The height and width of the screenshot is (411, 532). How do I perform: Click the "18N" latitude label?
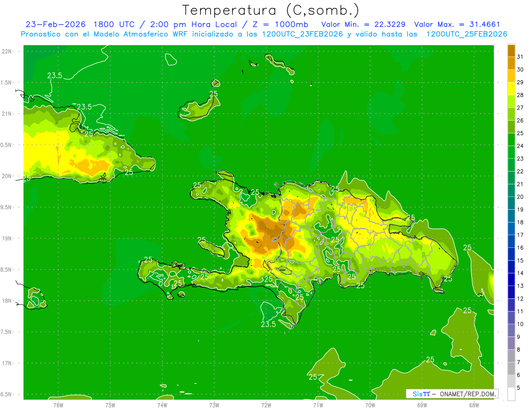(7, 301)
